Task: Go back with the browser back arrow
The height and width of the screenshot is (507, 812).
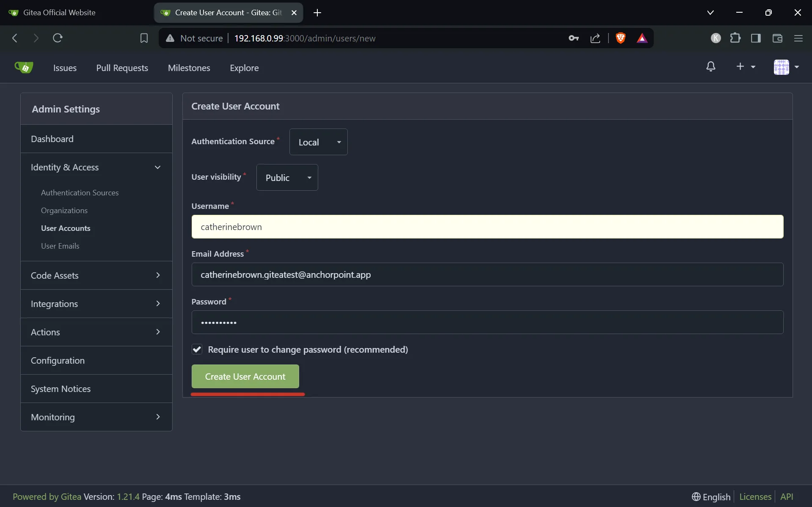Action: click(15, 38)
